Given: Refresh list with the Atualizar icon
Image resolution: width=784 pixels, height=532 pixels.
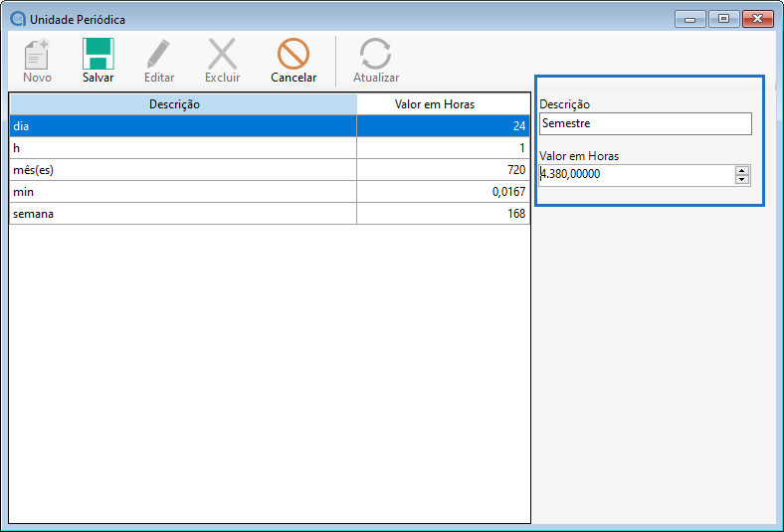Looking at the screenshot, I should [x=375, y=55].
